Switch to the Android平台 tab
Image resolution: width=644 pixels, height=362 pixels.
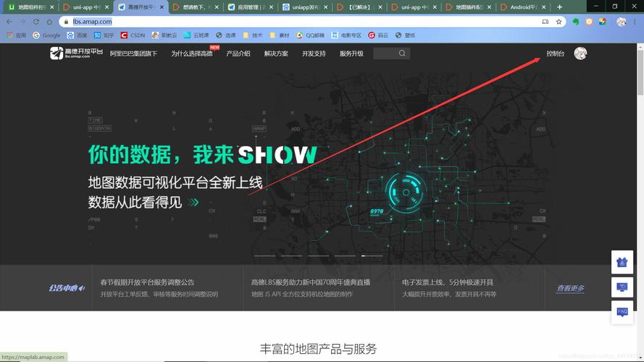(x=523, y=7)
